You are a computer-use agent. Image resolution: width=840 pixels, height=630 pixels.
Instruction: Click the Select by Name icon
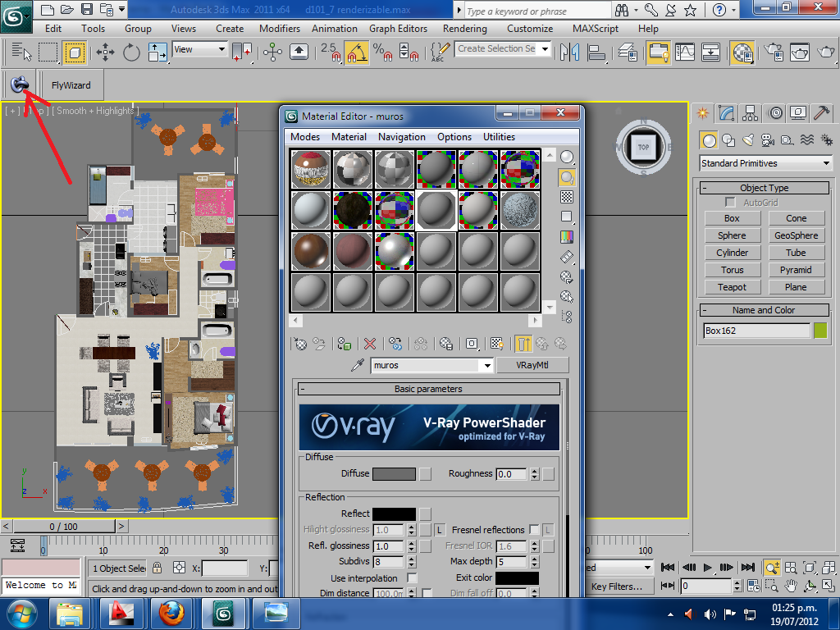[21, 52]
